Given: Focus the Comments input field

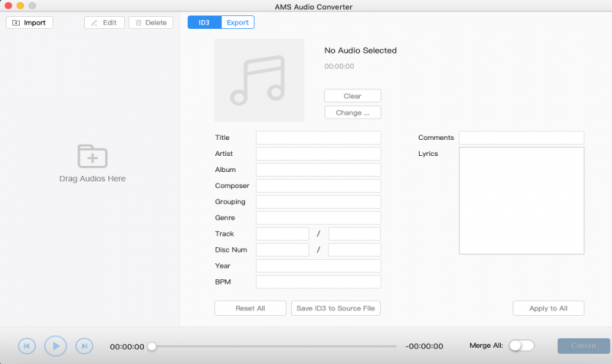Looking at the screenshot, I should click(521, 138).
